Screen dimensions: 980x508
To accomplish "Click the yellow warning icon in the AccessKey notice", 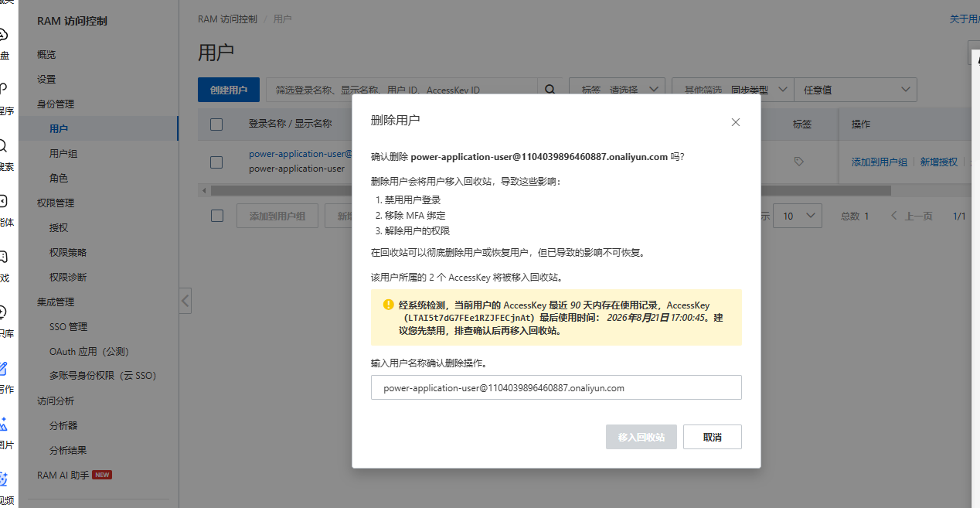I will tap(389, 305).
